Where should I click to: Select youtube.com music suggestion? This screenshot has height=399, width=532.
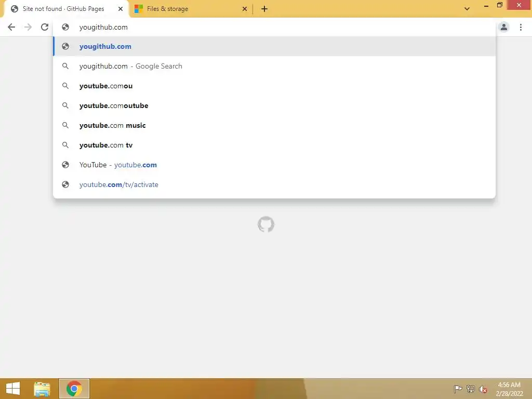click(x=274, y=125)
